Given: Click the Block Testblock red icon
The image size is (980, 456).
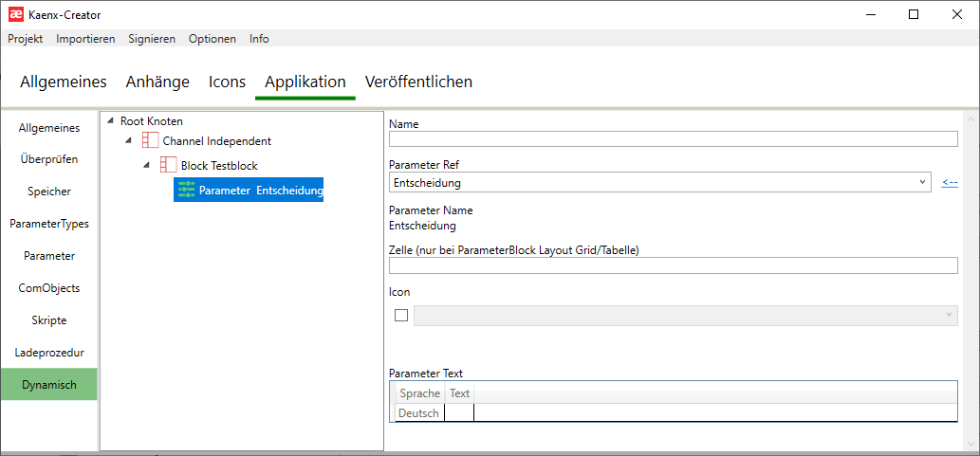Looking at the screenshot, I should pos(168,166).
